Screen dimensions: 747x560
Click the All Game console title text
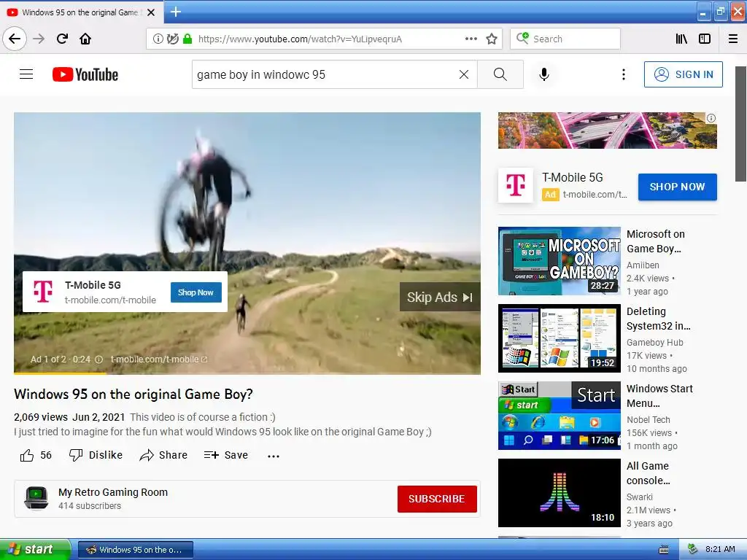(649, 472)
